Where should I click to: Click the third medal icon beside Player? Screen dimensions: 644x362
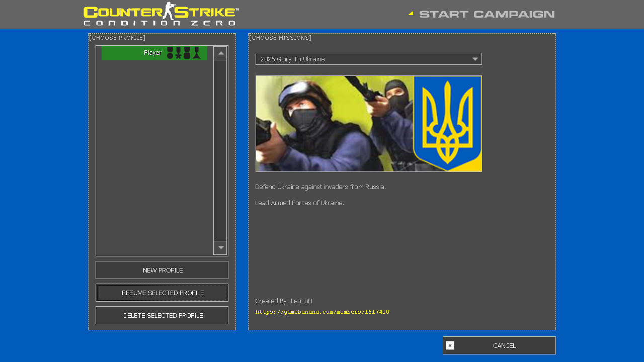tap(187, 53)
